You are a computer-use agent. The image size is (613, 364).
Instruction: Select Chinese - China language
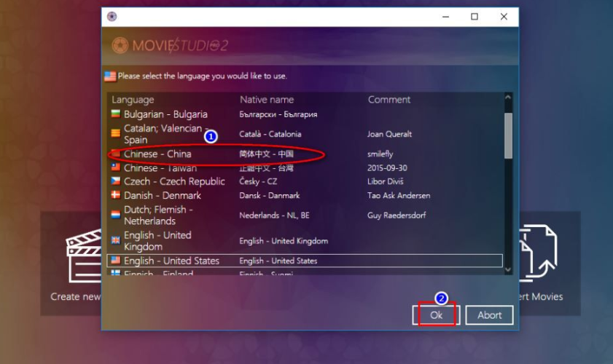click(x=305, y=154)
